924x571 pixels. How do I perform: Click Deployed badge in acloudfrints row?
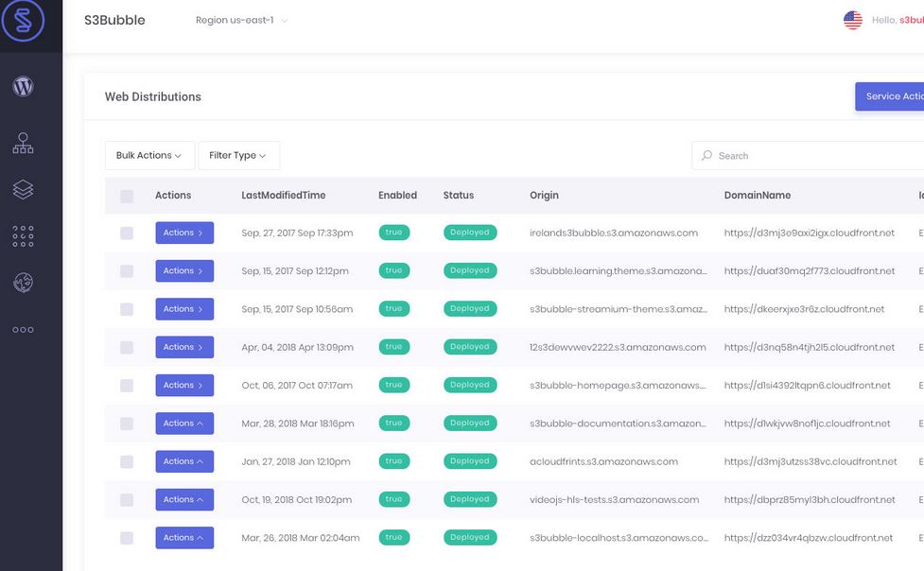470,460
